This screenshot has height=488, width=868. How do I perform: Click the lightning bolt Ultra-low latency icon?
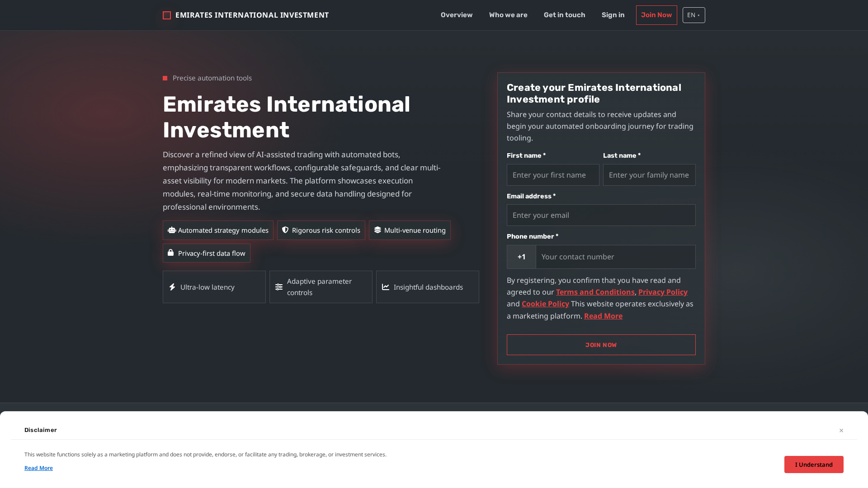tap(172, 287)
